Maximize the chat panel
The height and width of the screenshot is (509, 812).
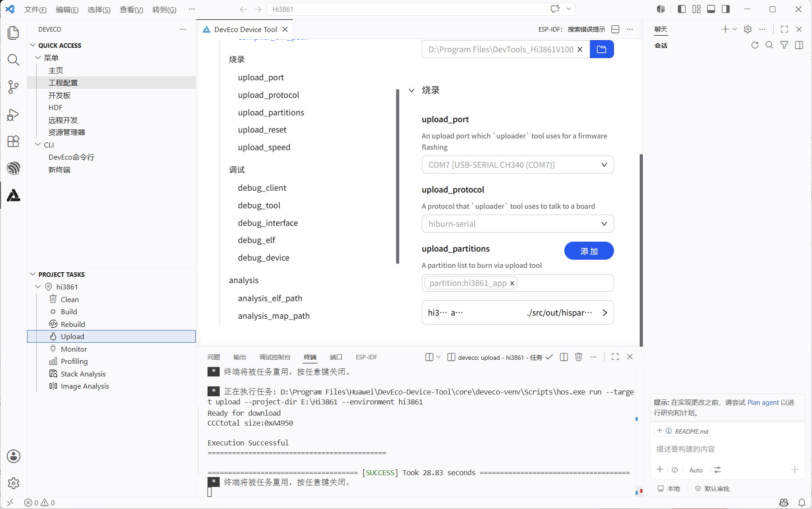(784, 29)
